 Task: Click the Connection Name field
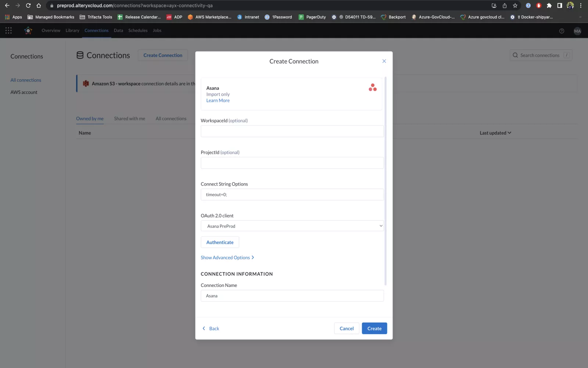[x=292, y=296]
